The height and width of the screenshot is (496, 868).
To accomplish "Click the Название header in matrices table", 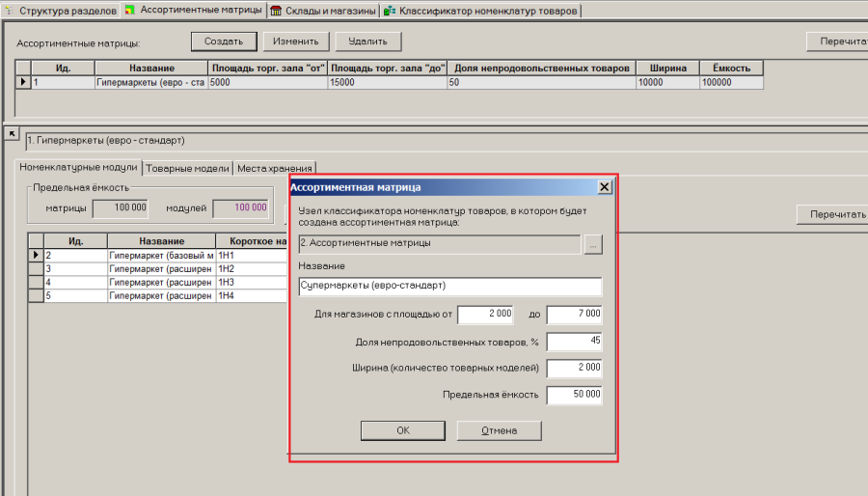I will coord(151,69).
